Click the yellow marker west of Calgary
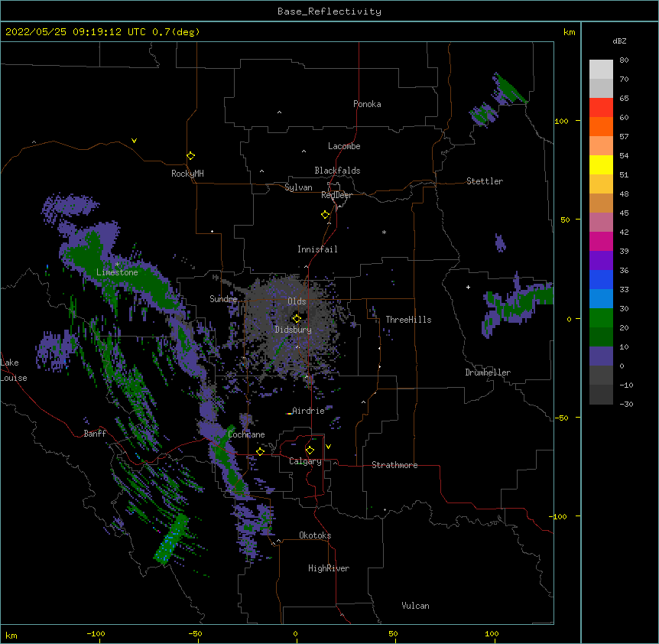This screenshot has height=644, width=659. point(260,451)
